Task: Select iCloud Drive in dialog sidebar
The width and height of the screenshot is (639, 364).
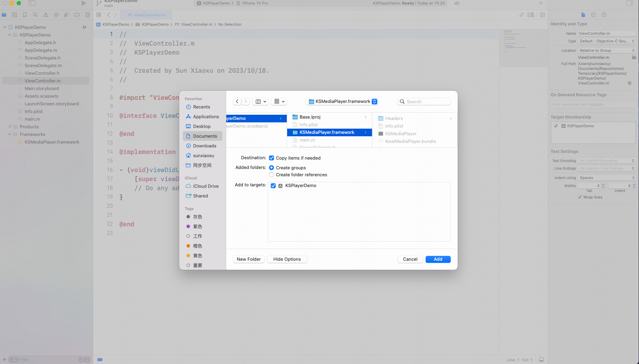Action: pyautogui.click(x=202, y=186)
